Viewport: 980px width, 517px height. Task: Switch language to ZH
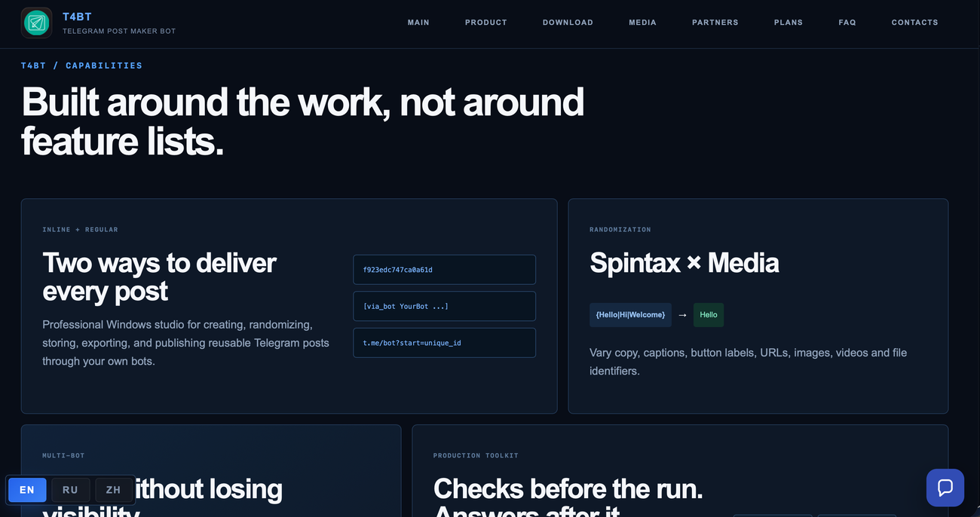click(x=113, y=490)
